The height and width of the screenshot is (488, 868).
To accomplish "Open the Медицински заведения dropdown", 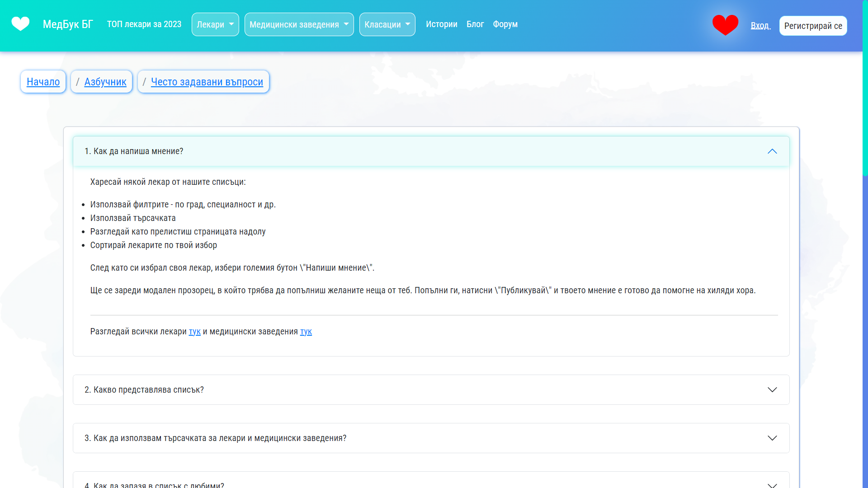I will pos(299,24).
